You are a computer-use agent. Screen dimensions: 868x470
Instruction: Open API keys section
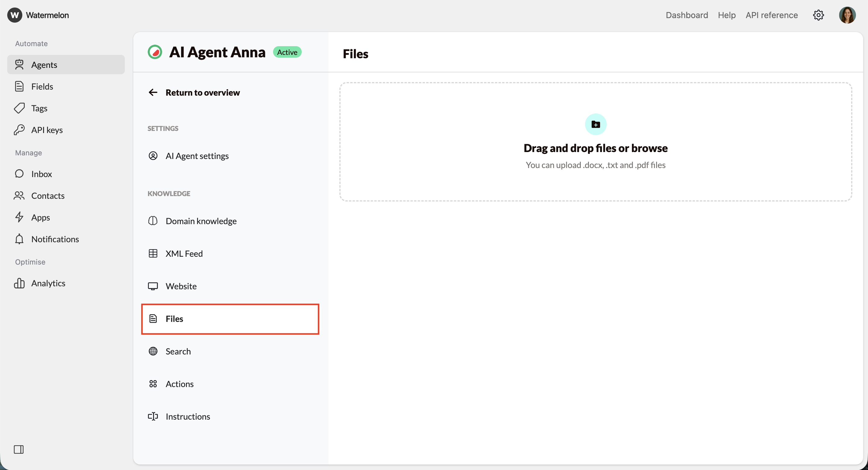47,130
